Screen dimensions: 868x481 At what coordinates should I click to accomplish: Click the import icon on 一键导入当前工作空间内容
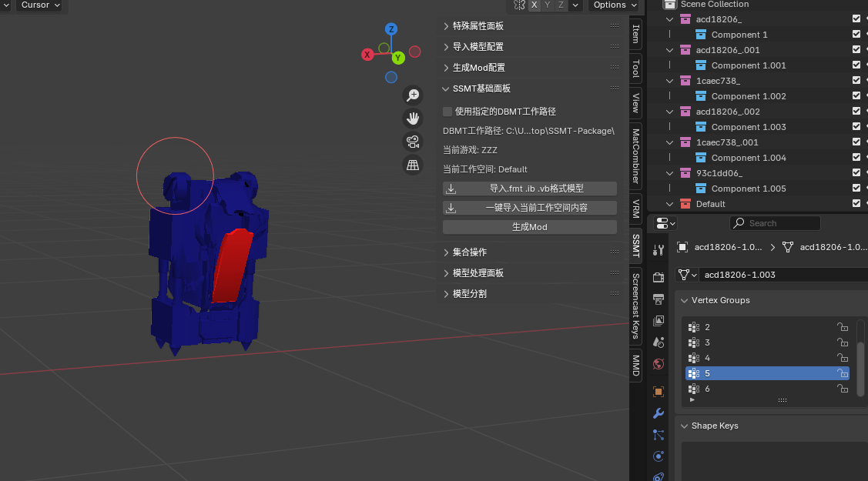point(451,208)
